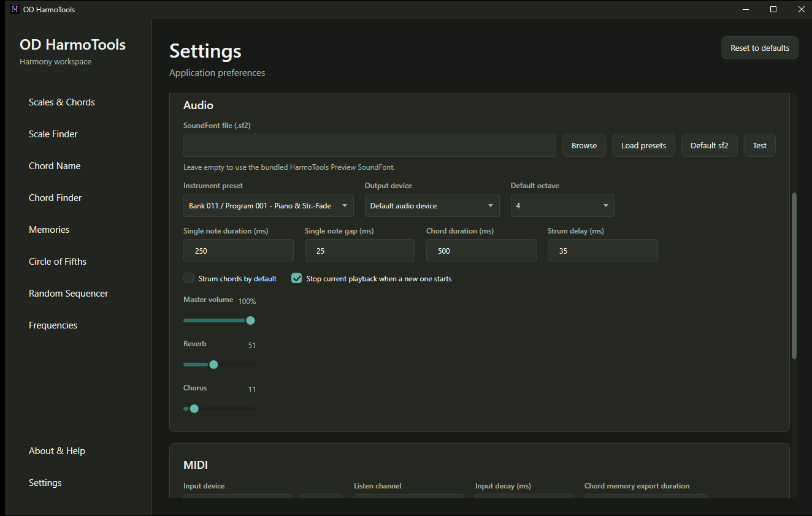Uncheck Stop current playback when new one starts

click(x=297, y=278)
